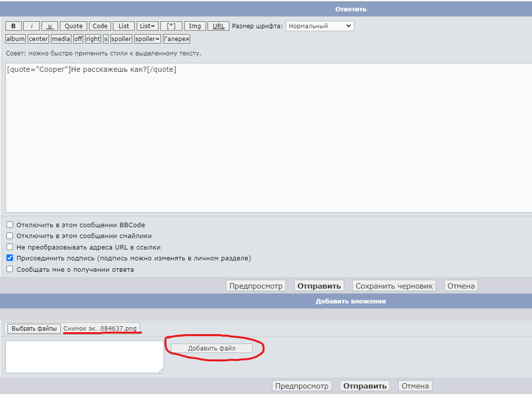Click the Ответить header text
532x397 pixels.
pos(351,9)
